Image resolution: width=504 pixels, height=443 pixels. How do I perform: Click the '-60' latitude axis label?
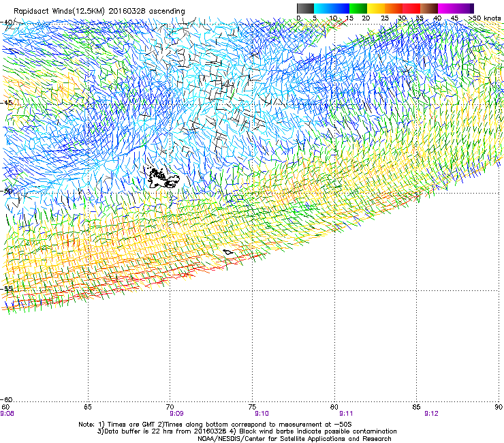point(7,399)
